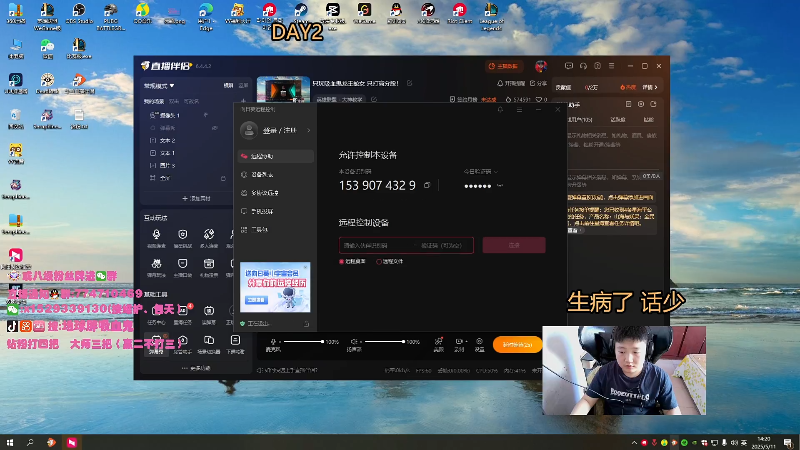This screenshot has width=800, height=450.
Task: Open the user avatar in streaming app title bar
Action: point(541,66)
